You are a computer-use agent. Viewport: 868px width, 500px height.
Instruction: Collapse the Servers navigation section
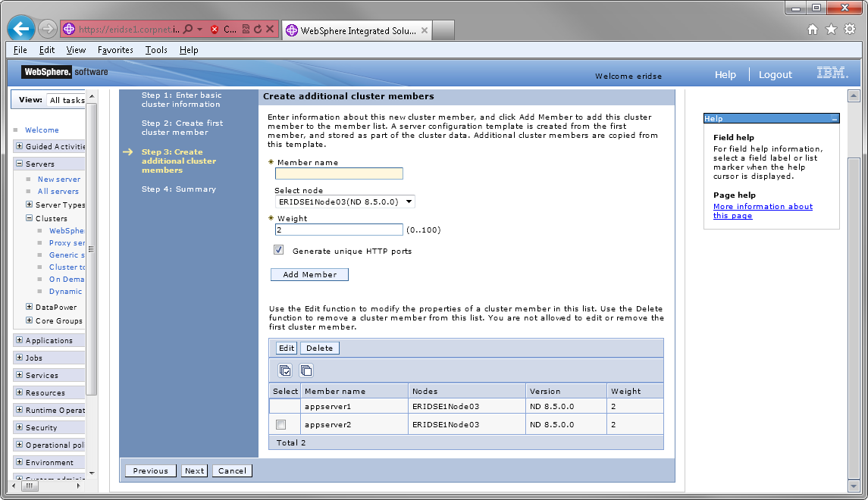click(x=20, y=163)
